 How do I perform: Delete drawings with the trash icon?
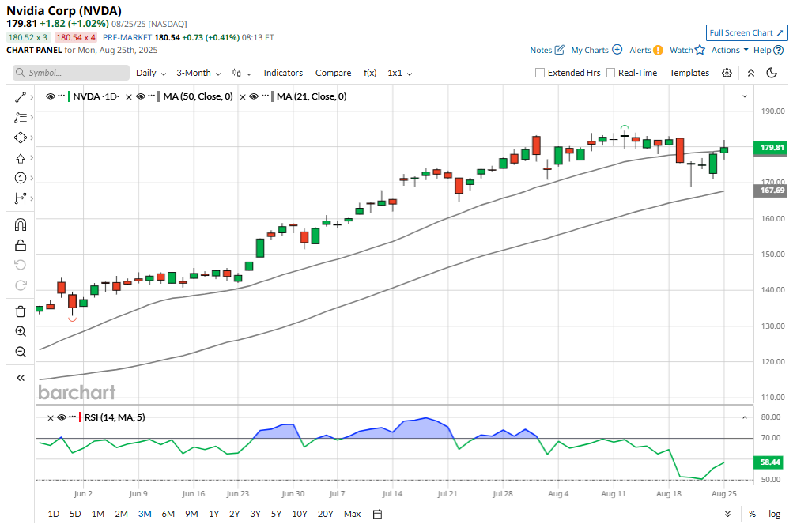pos(21,311)
